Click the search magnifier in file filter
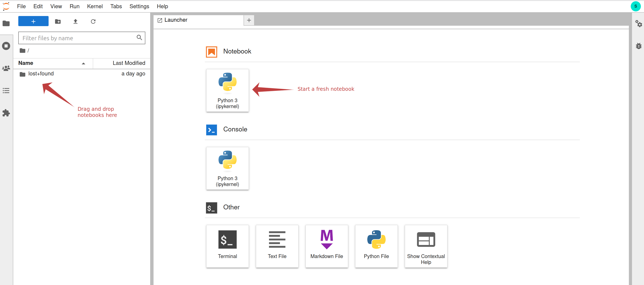The height and width of the screenshot is (285, 644). (x=139, y=37)
